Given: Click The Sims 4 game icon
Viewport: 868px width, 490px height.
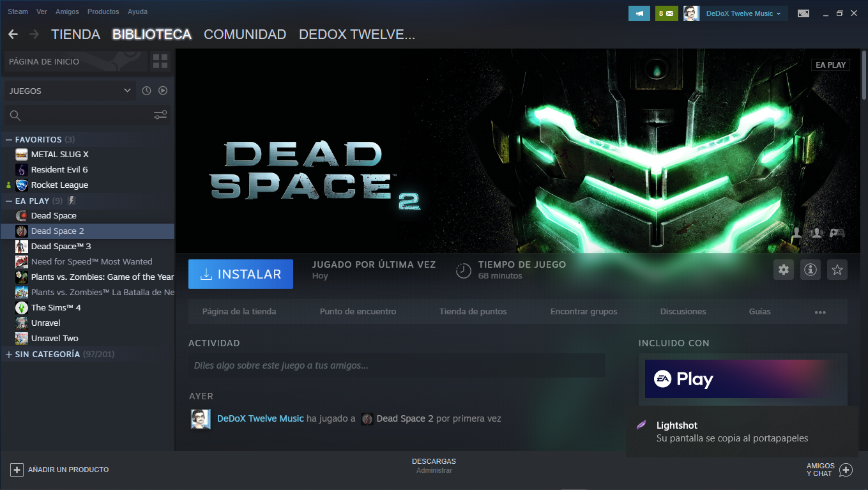Looking at the screenshot, I should 22,307.
